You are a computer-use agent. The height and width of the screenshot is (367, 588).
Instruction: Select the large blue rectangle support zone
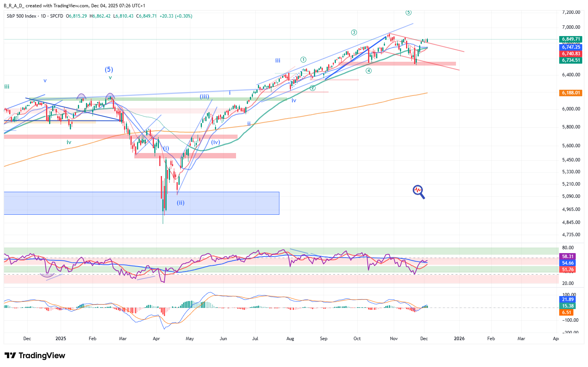pos(141,203)
